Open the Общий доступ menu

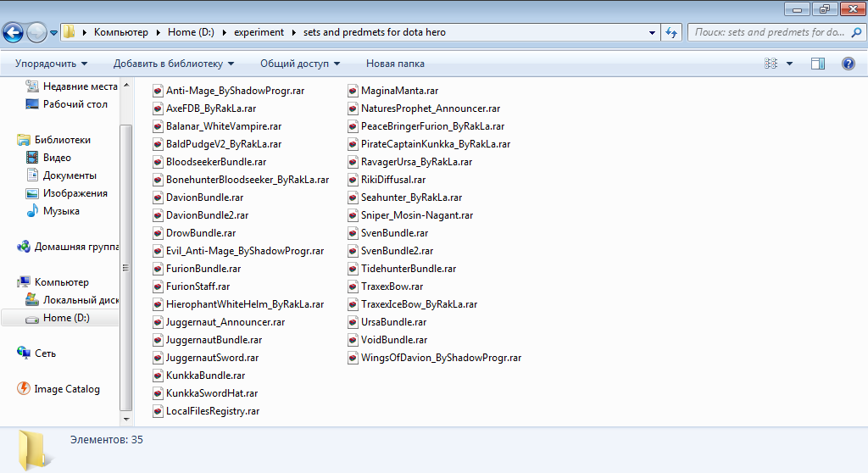[x=300, y=64]
